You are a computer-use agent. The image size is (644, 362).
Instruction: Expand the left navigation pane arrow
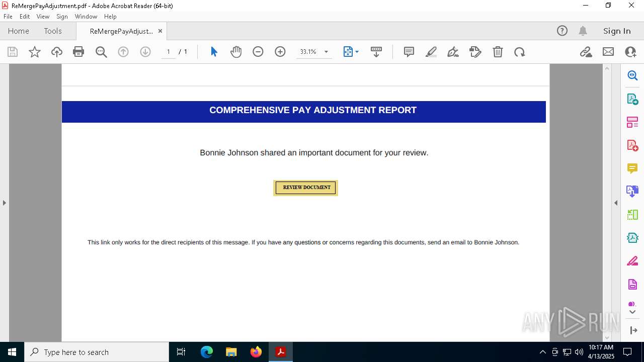pyautogui.click(x=4, y=203)
